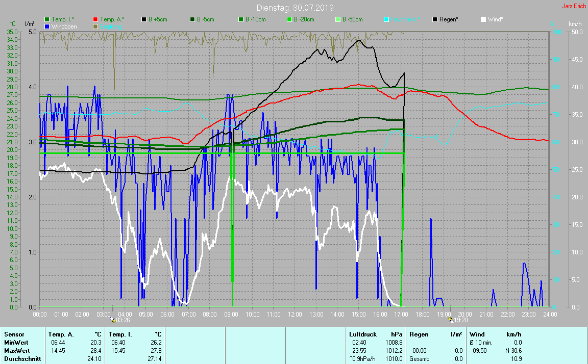Screen dimensions: 588x364
Task: Click the MaxWert row label
Action: pos(16,351)
